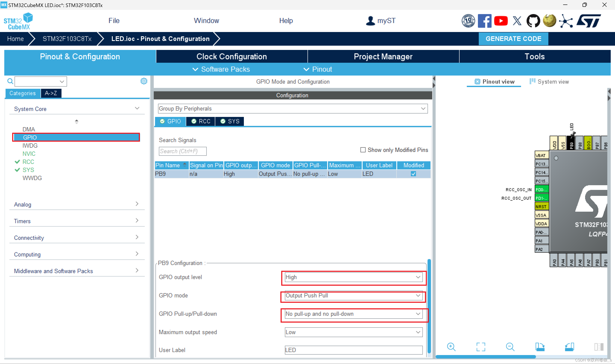Switch to the Project Manager tab

pos(383,56)
